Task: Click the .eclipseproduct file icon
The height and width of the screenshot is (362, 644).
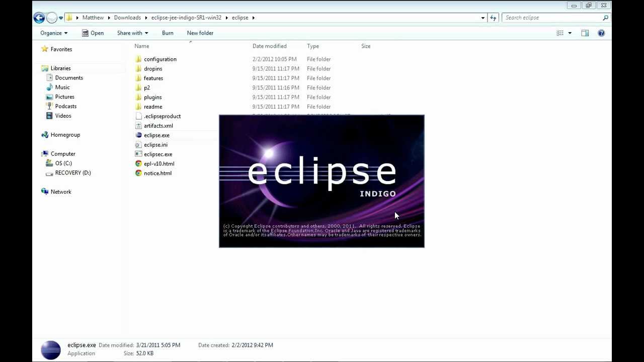Action: 138,117
